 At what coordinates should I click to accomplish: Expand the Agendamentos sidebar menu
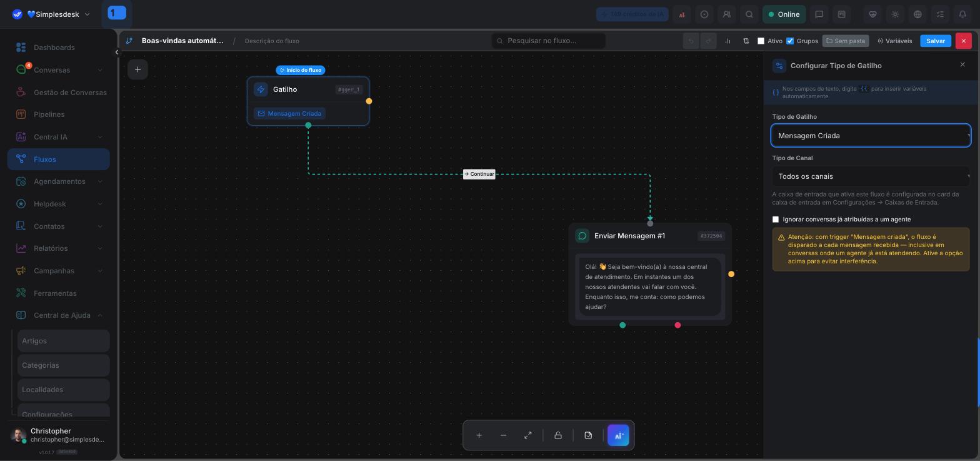click(x=100, y=181)
